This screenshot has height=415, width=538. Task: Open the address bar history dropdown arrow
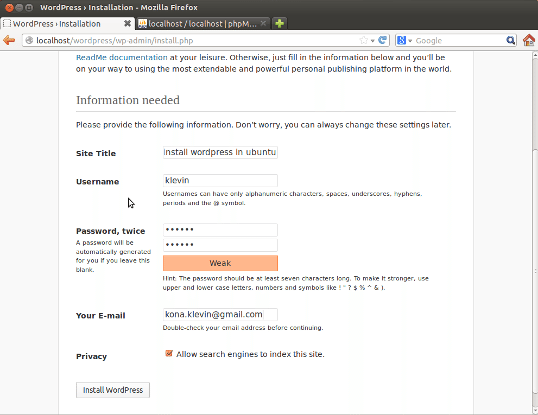click(372, 41)
